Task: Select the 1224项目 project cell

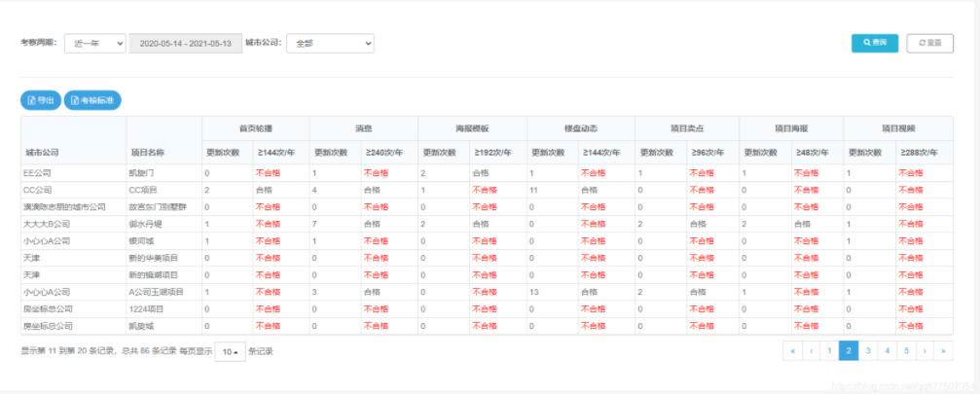Action: point(163,309)
